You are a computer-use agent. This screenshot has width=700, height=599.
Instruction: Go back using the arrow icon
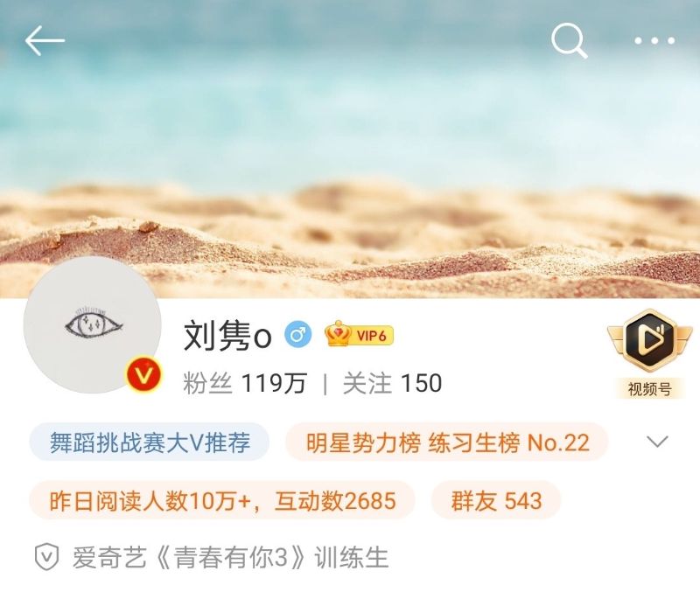pos(45,40)
